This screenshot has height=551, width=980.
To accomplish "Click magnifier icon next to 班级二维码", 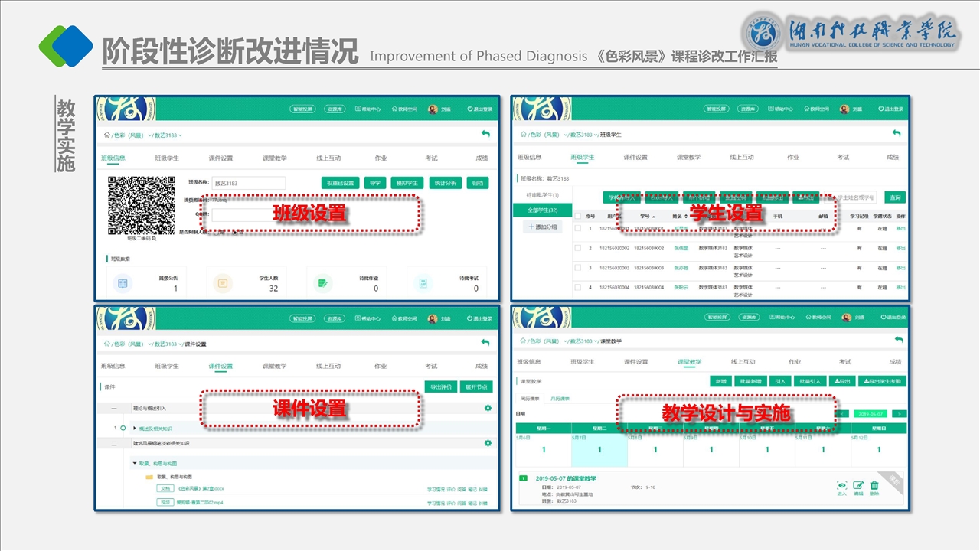I will 154,239.
